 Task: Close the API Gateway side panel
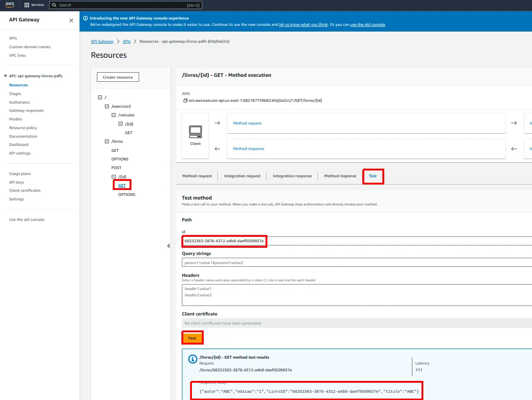point(71,20)
